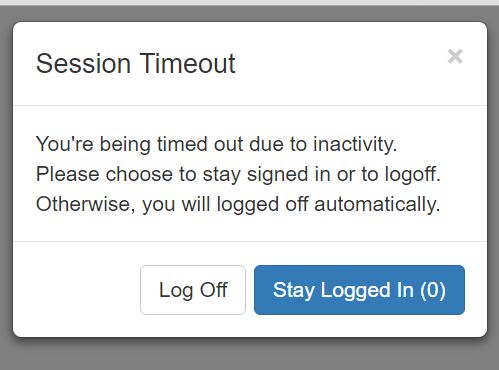
Task: Click the "You're being timed out" message line
Action: click(216, 144)
